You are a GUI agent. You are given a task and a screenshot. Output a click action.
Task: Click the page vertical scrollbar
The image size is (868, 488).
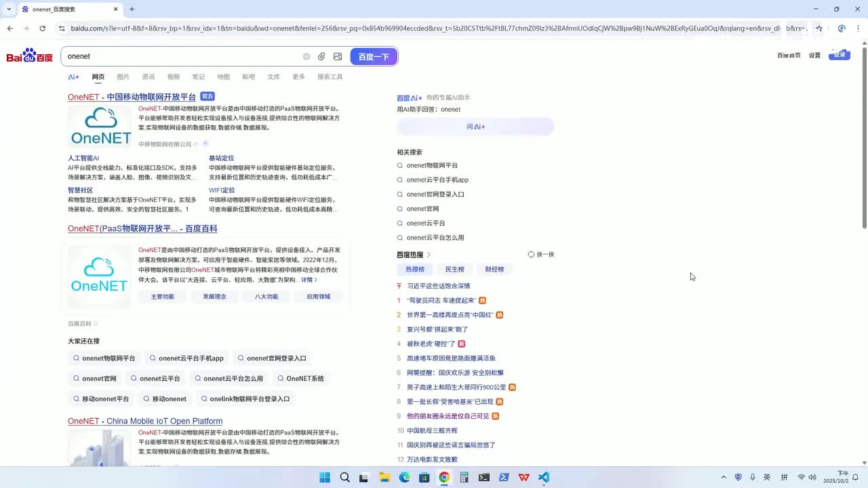864,138
